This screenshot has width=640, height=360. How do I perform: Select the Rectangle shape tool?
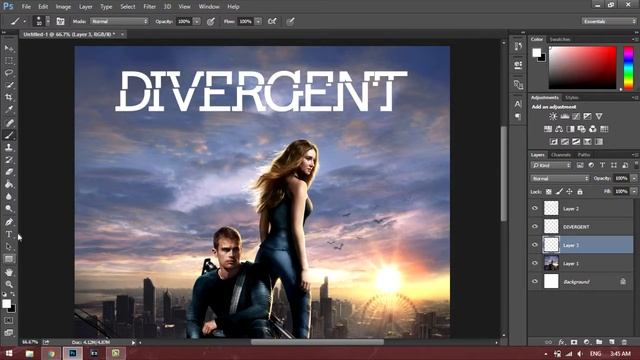pos(9,259)
